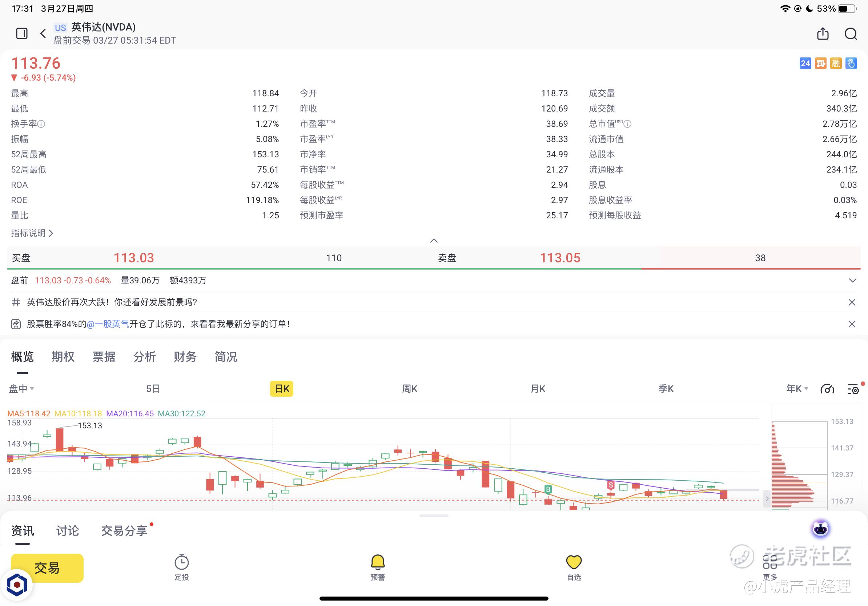
Task: Open the chart gauge indicator icon
Action: point(827,389)
